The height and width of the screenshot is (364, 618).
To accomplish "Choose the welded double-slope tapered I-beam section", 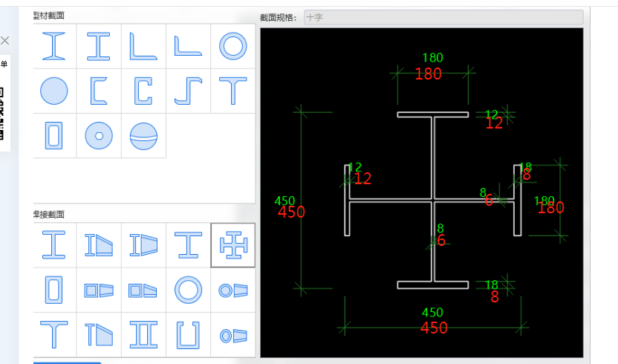I will click(x=143, y=245).
